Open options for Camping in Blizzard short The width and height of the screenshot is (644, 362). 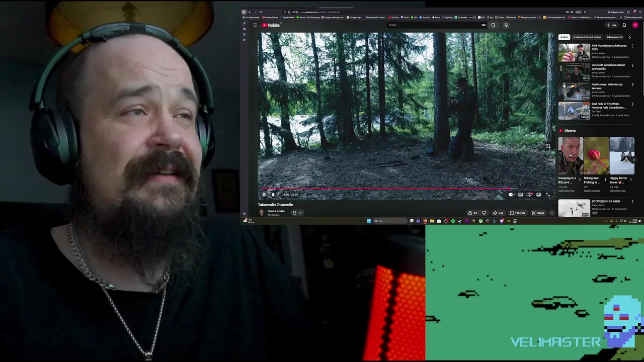pos(580,179)
